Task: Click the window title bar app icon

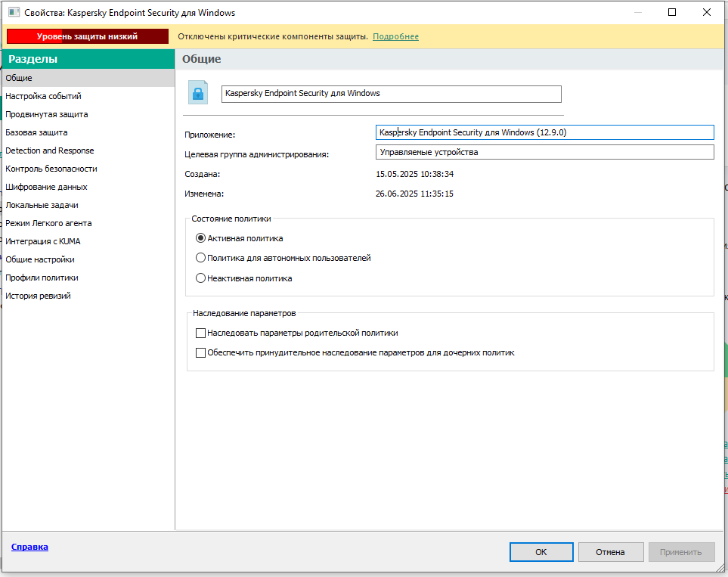Action: [x=13, y=12]
